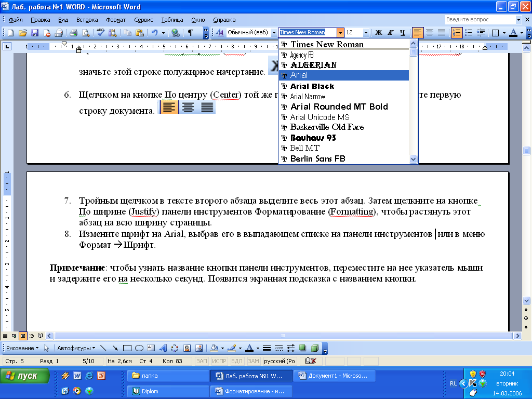532x399 pixels.
Task: Click the Select Objects pointer tool
Action: tap(46, 348)
